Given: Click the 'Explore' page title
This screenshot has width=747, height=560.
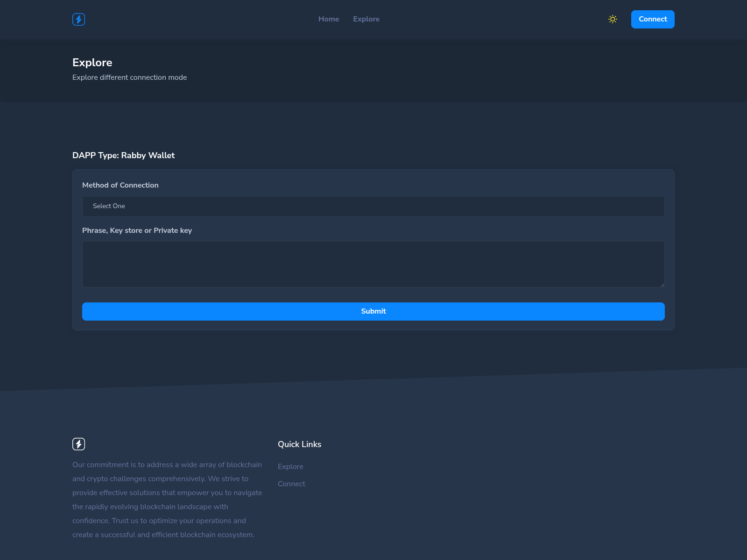Looking at the screenshot, I should point(92,63).
